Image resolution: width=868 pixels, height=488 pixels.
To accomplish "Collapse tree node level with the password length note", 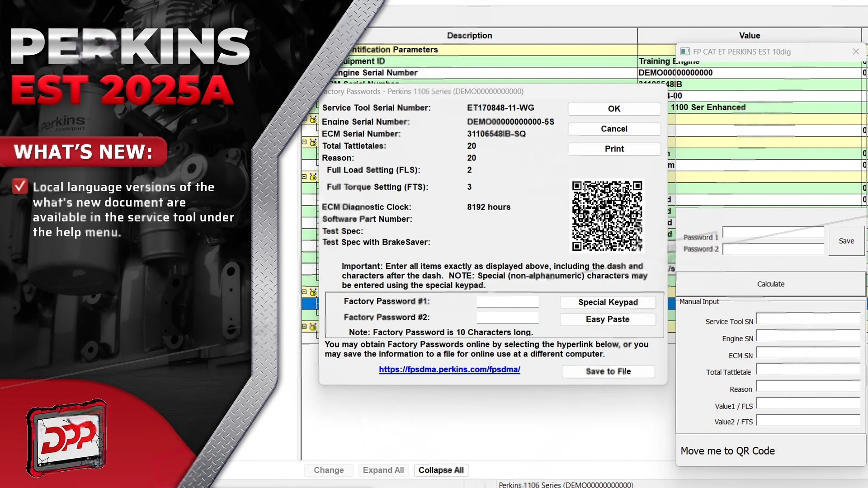I will tap(304, 326).
